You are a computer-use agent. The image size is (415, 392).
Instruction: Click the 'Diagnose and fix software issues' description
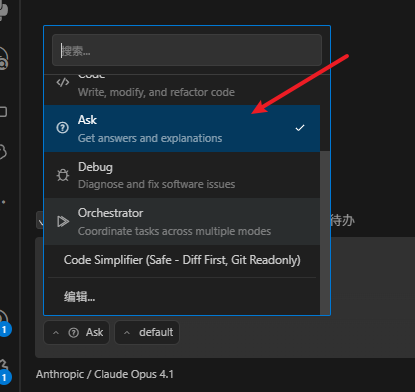coord(157,184)
